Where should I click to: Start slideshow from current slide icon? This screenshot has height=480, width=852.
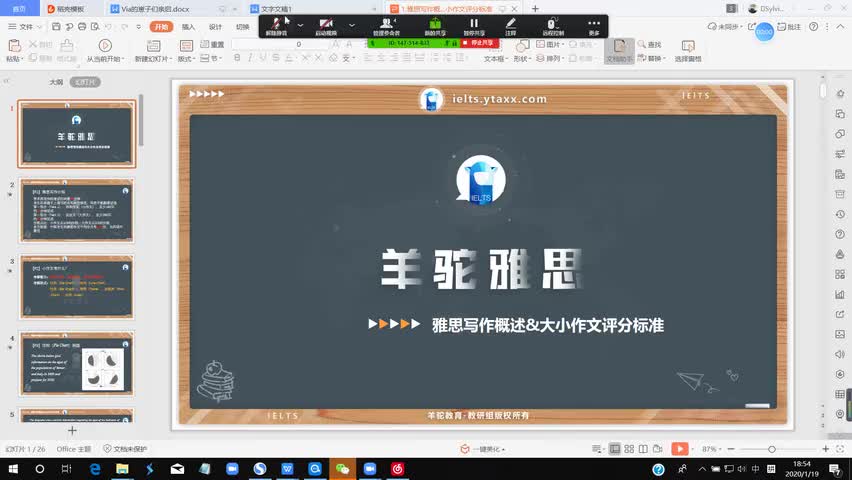[x=105, y=46]
